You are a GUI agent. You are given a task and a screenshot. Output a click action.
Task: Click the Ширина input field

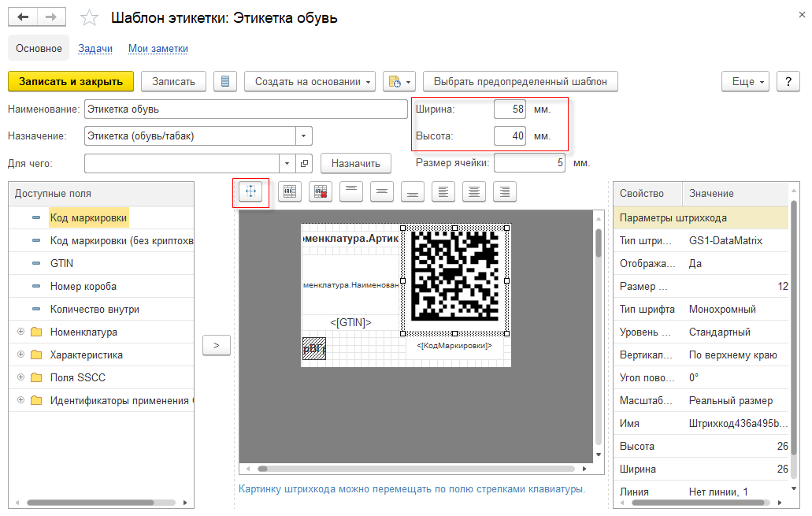510,110
